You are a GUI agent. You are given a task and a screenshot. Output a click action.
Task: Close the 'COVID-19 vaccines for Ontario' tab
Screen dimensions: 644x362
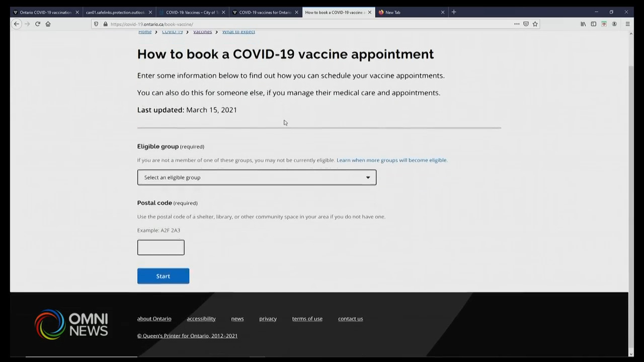click(x=296, y=12)
